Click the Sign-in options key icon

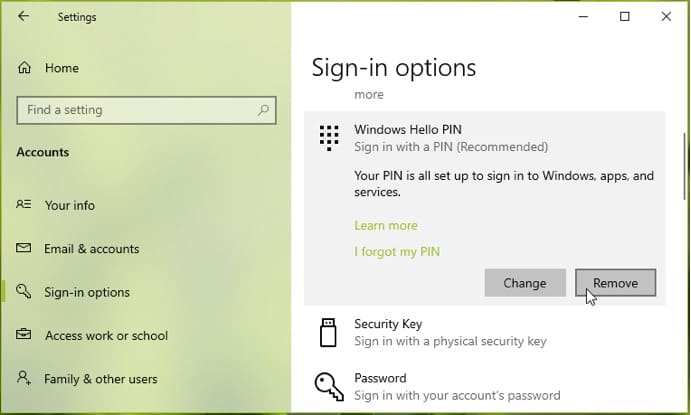(24, 292)
